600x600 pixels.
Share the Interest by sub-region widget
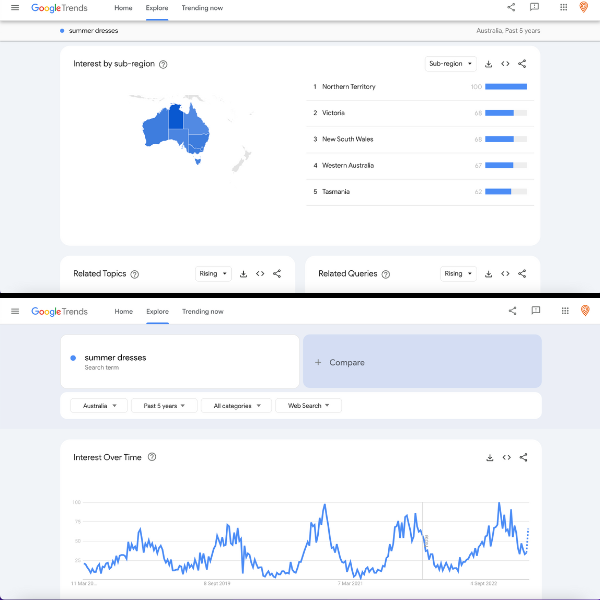click(x=522, y=64)
